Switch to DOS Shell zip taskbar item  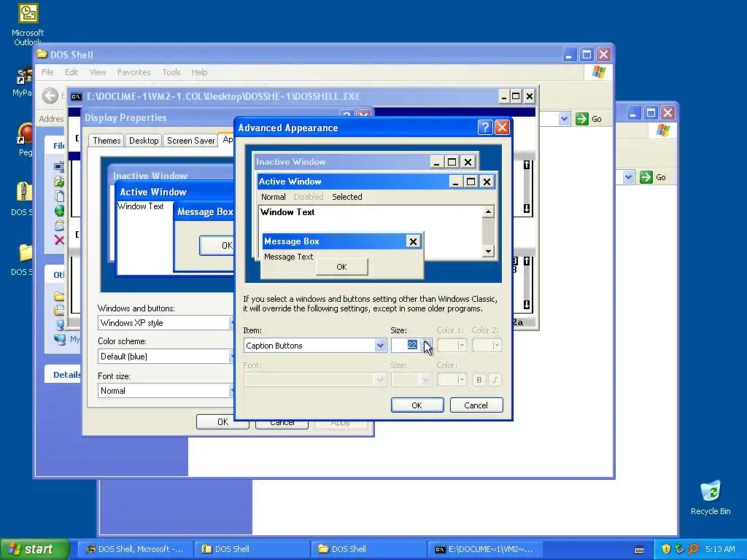point(252,549)
